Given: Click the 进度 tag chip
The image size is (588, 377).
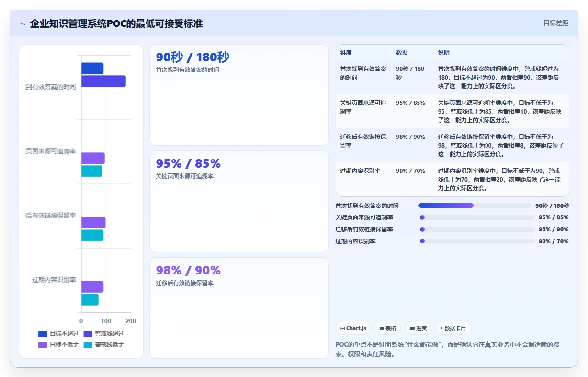Looking at the screenshot, I should click(x=418, y=328).
